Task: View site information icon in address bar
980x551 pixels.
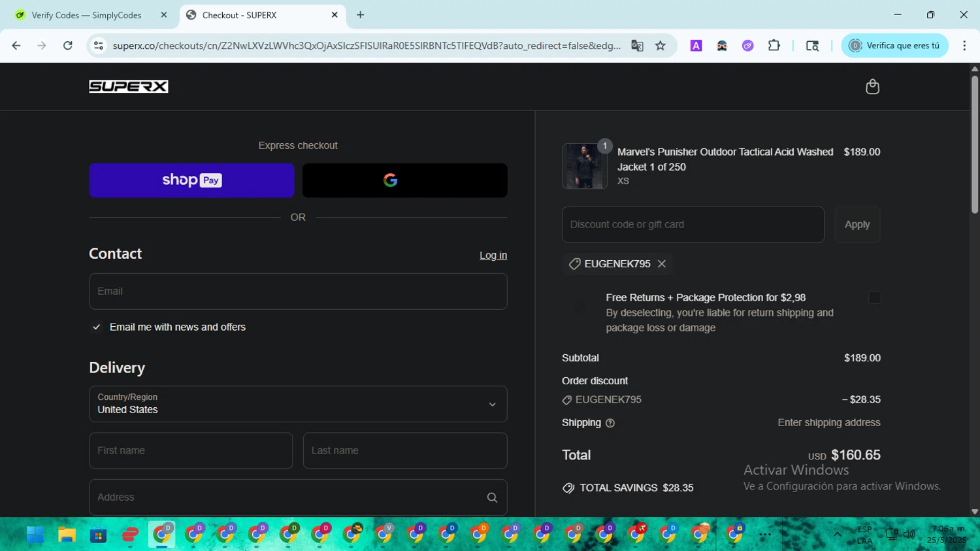Action: (99, 46)
